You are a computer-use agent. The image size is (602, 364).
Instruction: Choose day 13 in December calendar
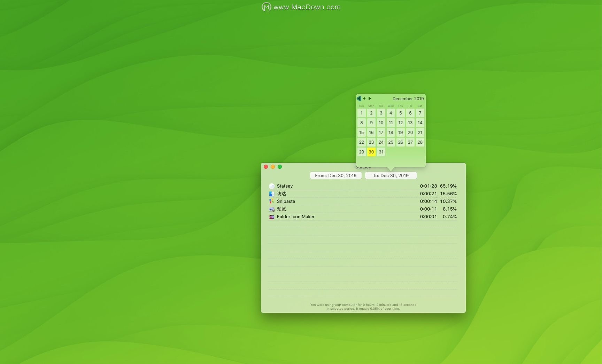point(410,123)
